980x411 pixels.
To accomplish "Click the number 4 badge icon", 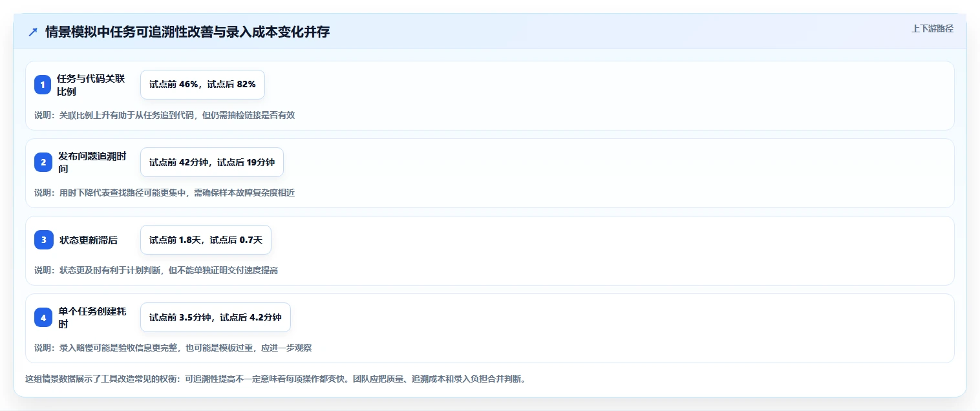I will coord(43,317).
